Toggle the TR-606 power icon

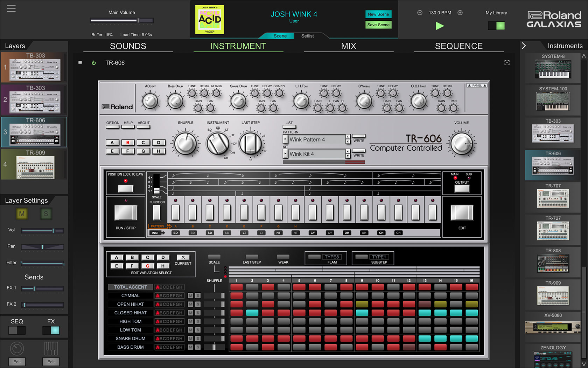pyautogui.click(x=94, y=63)
